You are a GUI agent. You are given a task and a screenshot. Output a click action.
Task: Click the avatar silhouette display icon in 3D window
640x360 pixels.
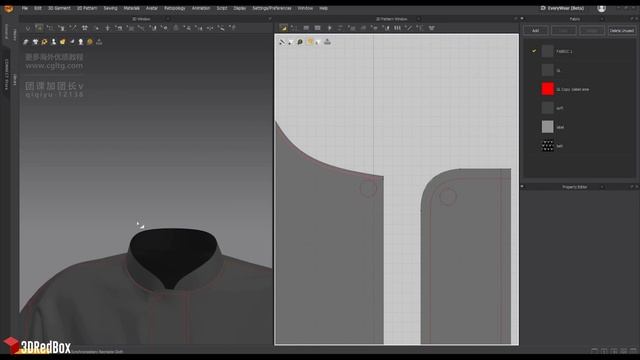53,42
